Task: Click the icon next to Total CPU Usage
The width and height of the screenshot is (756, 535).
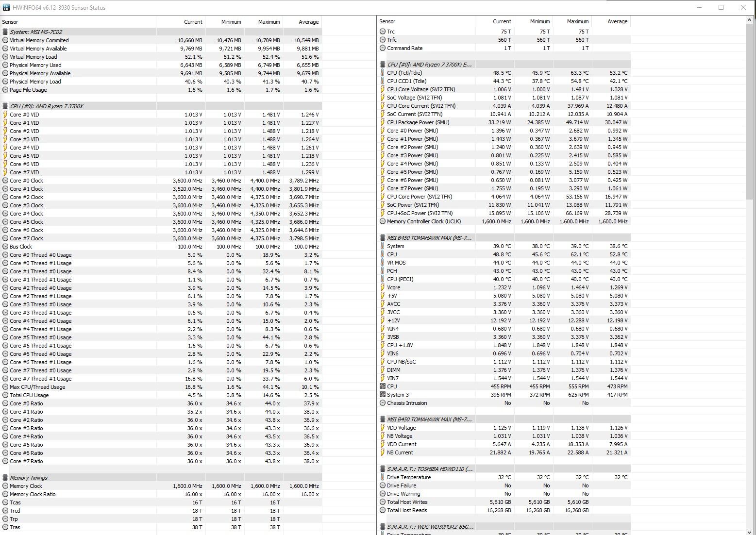Action: coord(5,395)
